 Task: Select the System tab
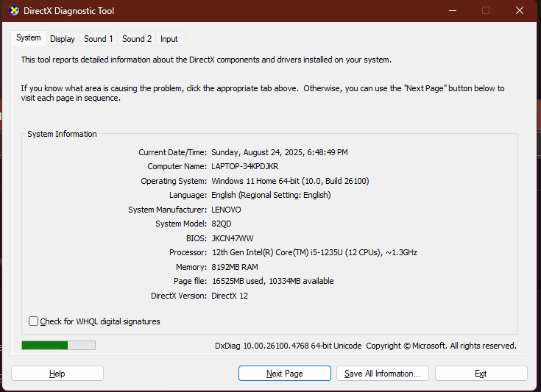pyautogui.click(x=29, y=38)
